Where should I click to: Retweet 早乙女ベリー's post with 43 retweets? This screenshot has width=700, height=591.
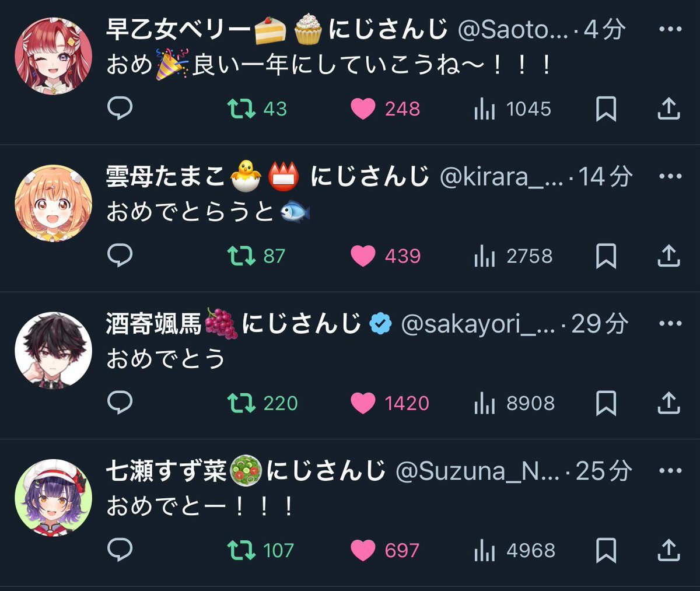click(x=257, y=109)
